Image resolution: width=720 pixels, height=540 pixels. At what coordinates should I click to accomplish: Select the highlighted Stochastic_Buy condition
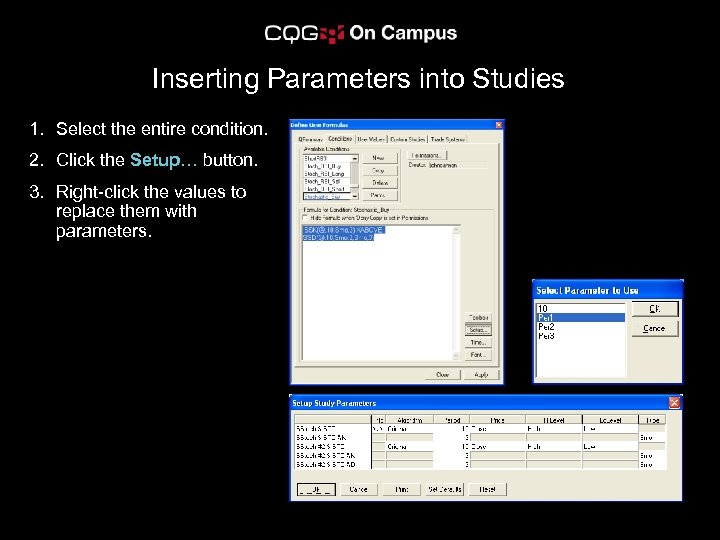pyautogui.click(x=326, y=196)
